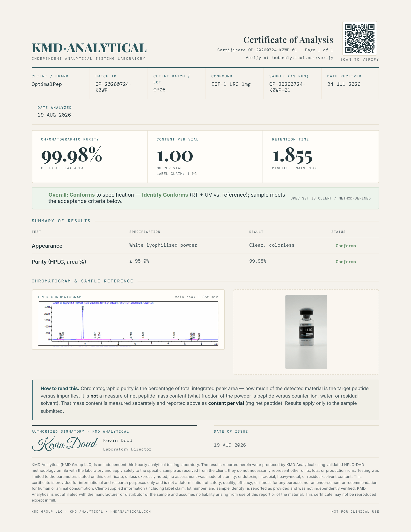Click the "SPECIFICATION" column header
This screenshot has width=411, height=532.
click(145, 232)
